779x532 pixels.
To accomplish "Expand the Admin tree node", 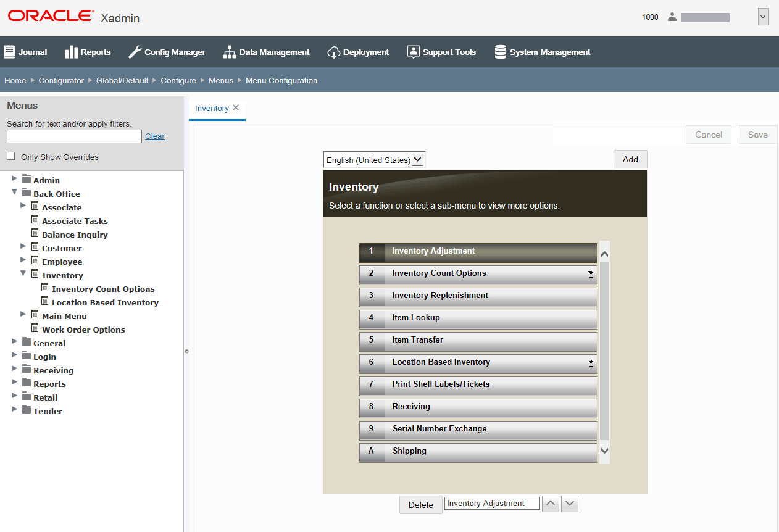I will (15, 178).
